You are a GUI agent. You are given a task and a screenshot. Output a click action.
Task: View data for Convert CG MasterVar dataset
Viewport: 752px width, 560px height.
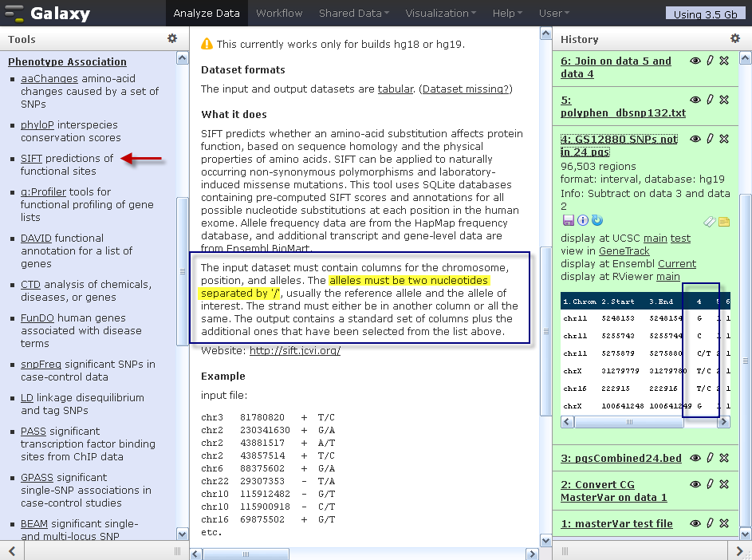(695, 485)
